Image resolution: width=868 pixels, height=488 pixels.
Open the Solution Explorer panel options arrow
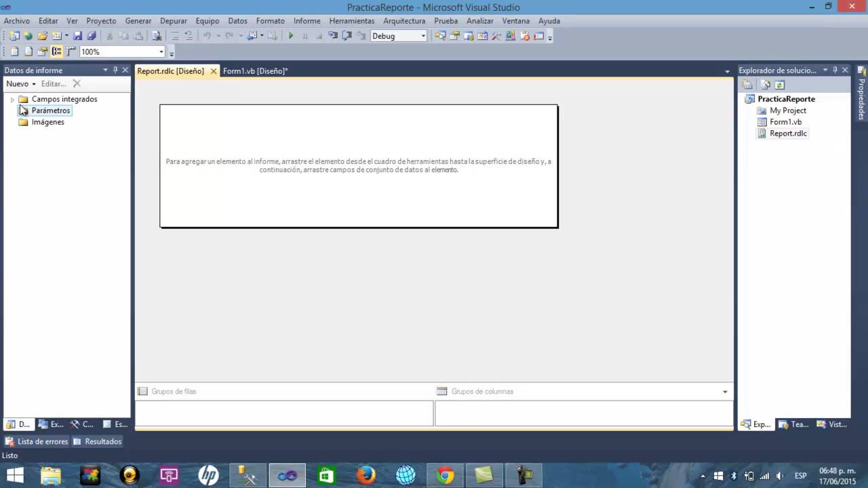point(825,70)
